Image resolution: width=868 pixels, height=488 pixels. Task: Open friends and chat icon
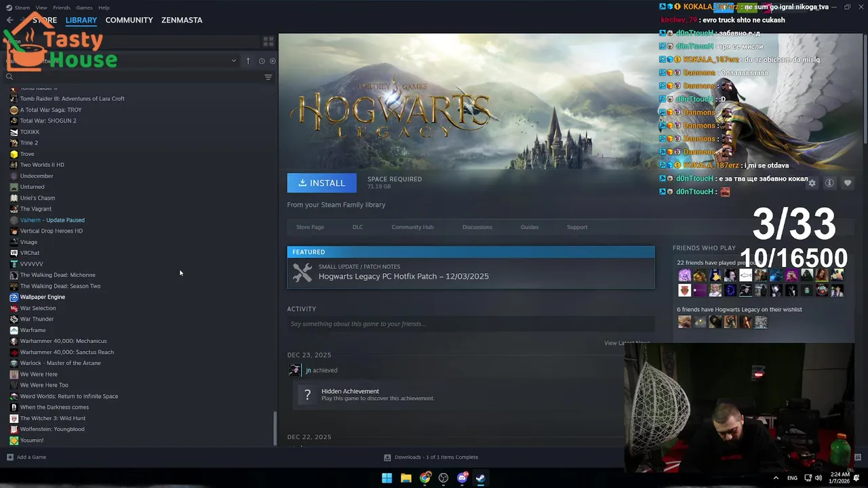pyautogui.click(x=858, y=457)
